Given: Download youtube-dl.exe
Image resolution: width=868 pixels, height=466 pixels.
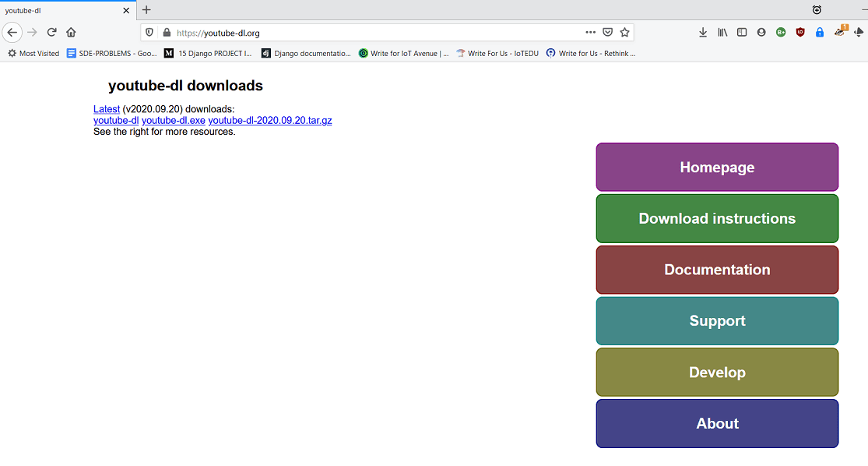Looking at the screenshot, I should pos(174,120).
